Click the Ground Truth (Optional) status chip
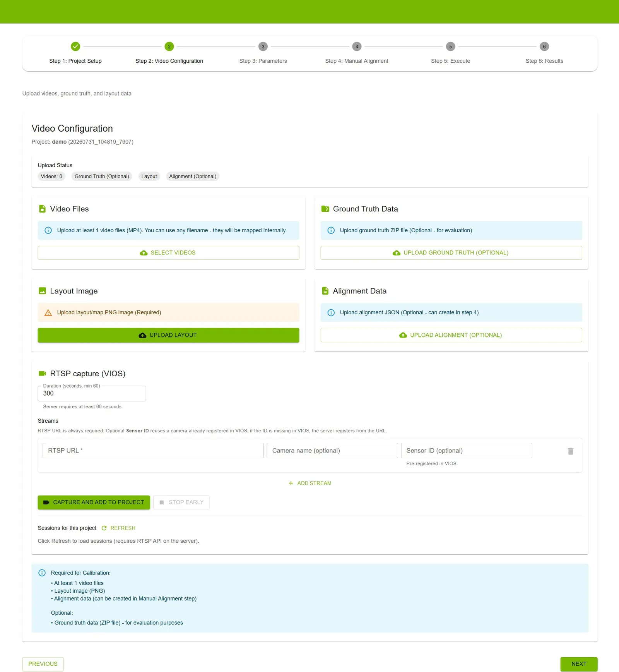The width and height of the screenshot is (619, 672). (102, 176)
